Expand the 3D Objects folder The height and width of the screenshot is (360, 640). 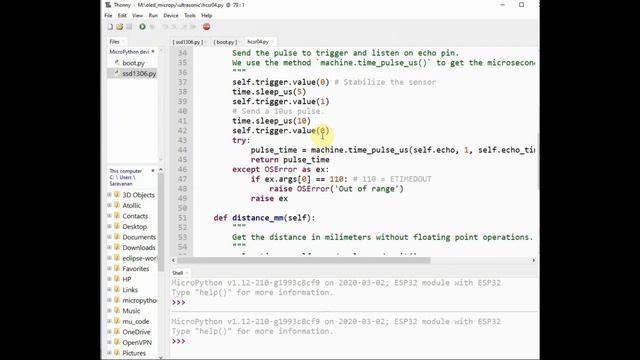(x=109, y=195)
